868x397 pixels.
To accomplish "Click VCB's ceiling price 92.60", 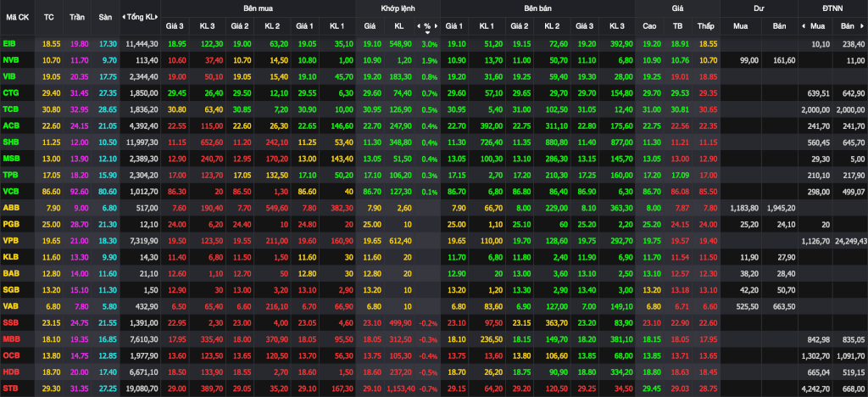I will point(77,192).
